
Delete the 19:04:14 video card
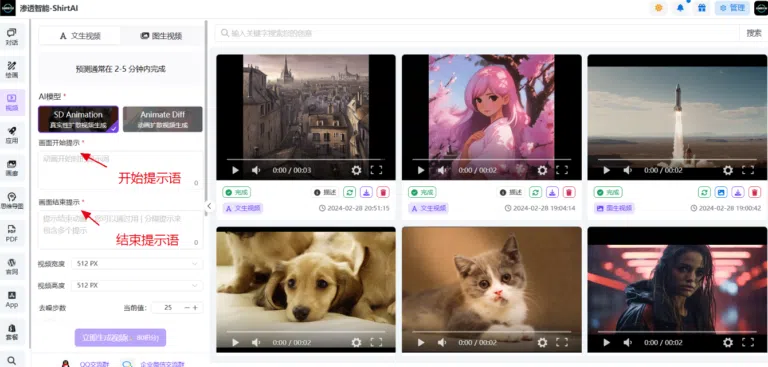[x=569, y=193]
